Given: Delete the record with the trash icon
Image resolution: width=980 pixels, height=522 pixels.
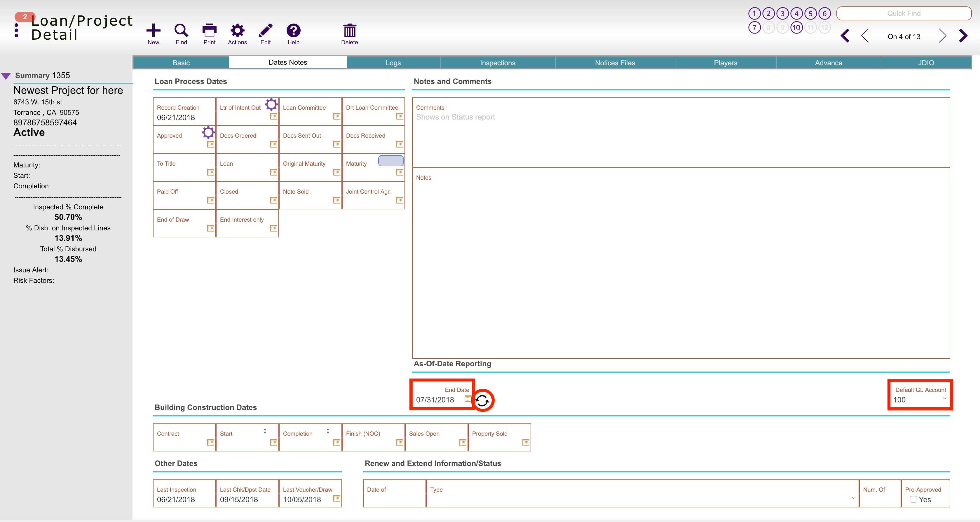Looking at the screenshot, I should 349,31.
